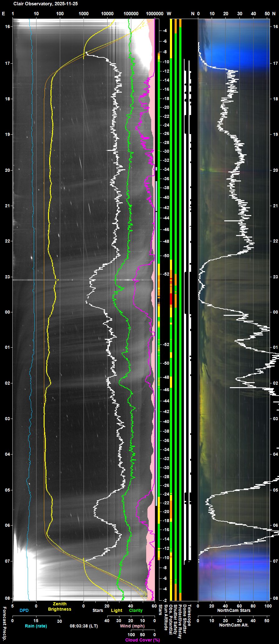Select the DPD legend label

tap(24, 610)
